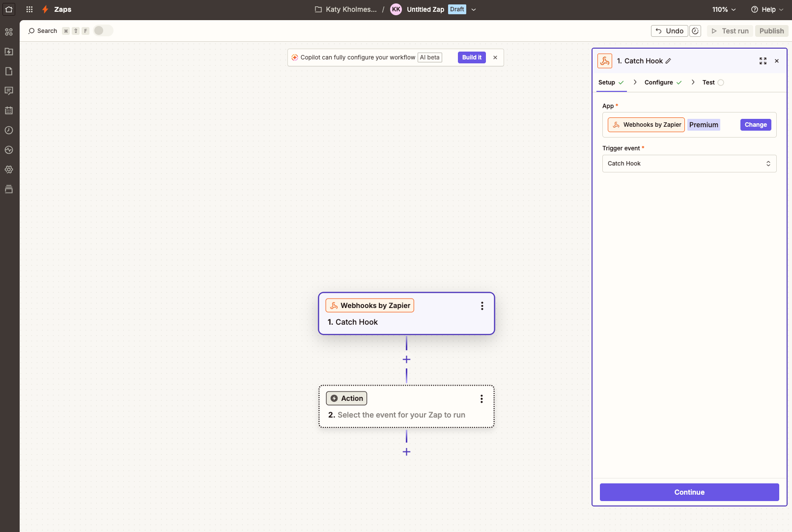792x532 pixels.
Task: Click the Webhooks by Zapier chip in App field
Action: [x=646, y=125]
